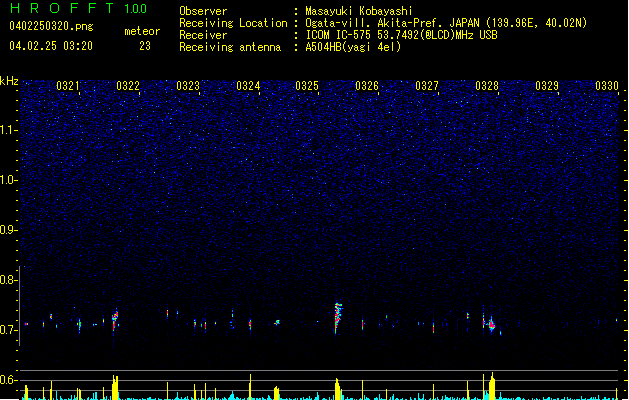Viewport: 629px width, 400px height.
Task: Click the bright meteor echo at 0328
Action: click(x=492, y=325)
